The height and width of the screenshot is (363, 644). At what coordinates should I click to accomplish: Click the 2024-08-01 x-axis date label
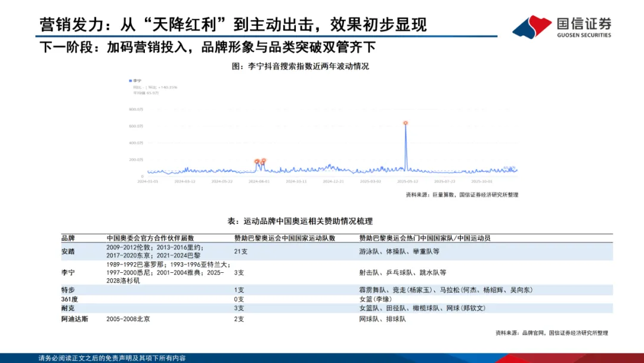coord(259,181)
